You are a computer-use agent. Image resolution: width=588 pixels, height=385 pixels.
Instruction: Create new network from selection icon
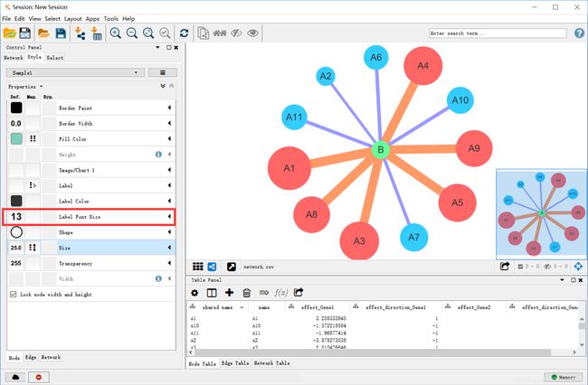click(x=204, y=33)
